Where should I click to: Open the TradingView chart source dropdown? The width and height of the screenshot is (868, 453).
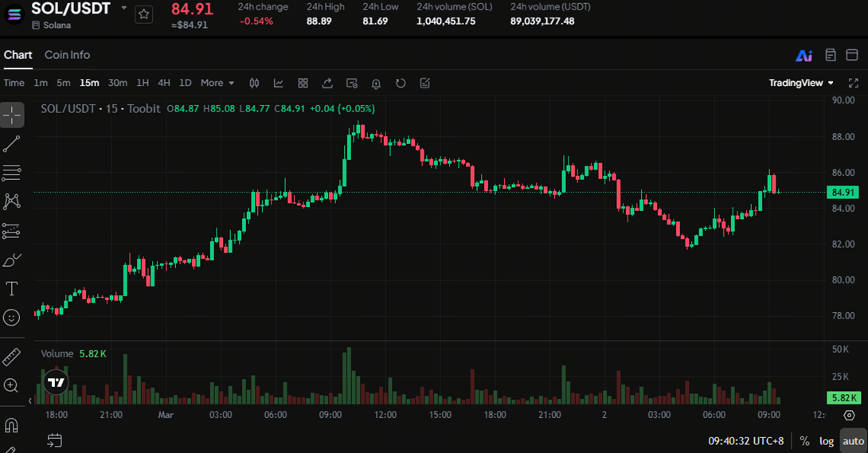point(801,83)
